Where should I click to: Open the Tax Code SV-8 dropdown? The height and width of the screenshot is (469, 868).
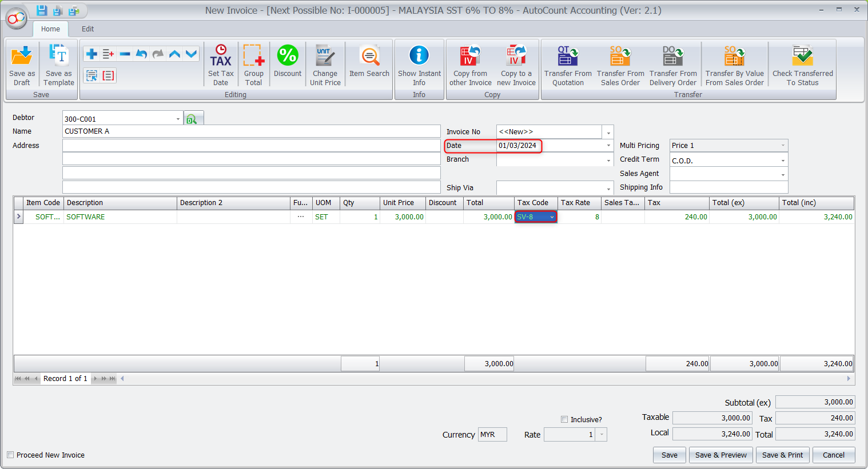(552, 217)
